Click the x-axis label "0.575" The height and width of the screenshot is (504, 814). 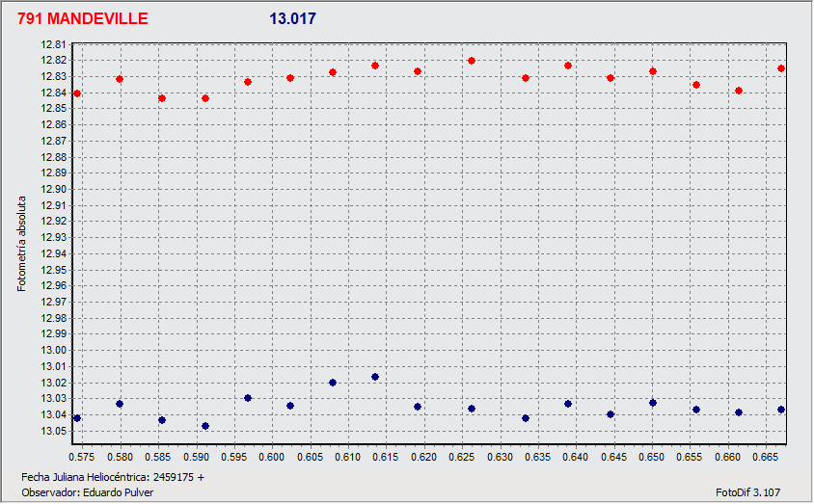(x=82, y=457)
